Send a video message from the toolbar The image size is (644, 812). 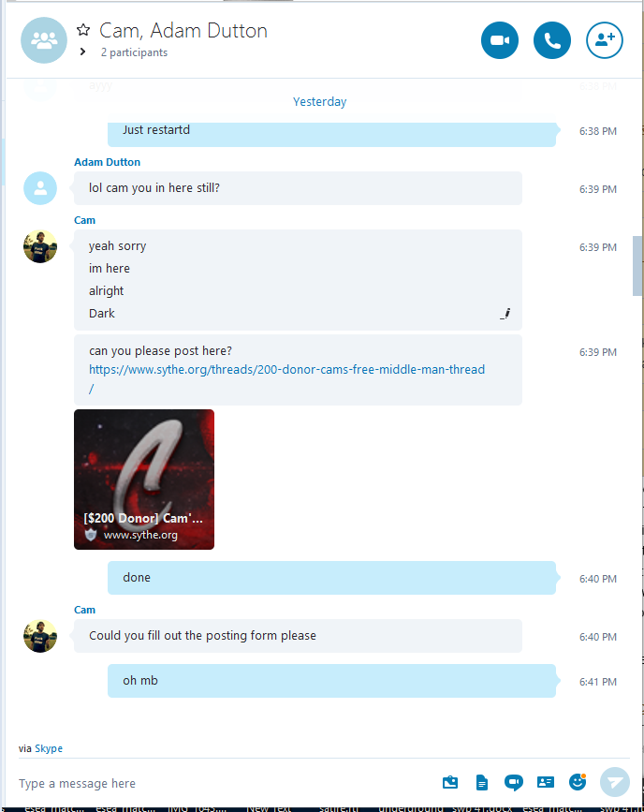click(513, 782)
